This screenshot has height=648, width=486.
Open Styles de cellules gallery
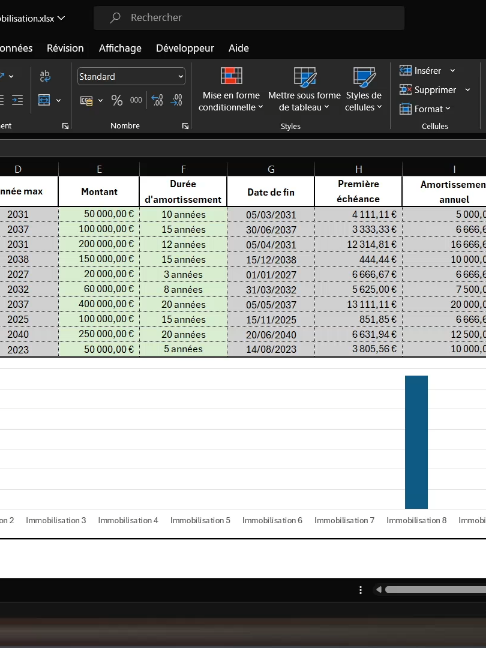[x=364, y=89]
